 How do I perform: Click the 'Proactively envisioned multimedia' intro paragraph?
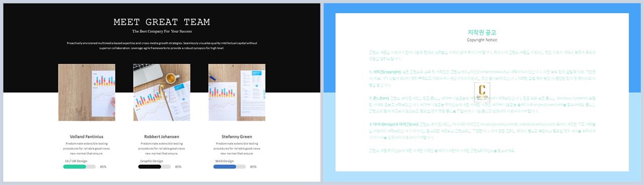(162, 45)
